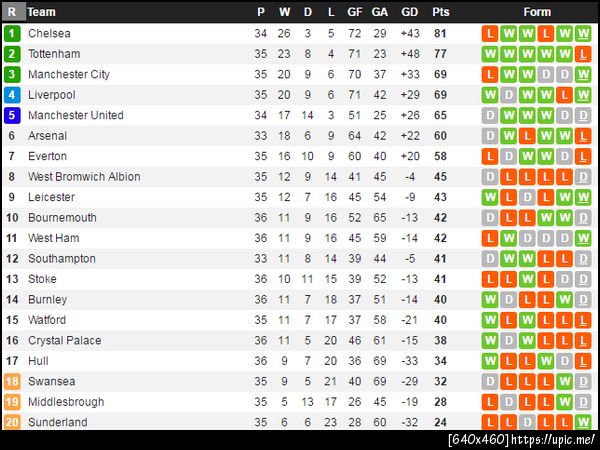Select Sunderland's rank 20 badge
600x450 pixels.
12,422
